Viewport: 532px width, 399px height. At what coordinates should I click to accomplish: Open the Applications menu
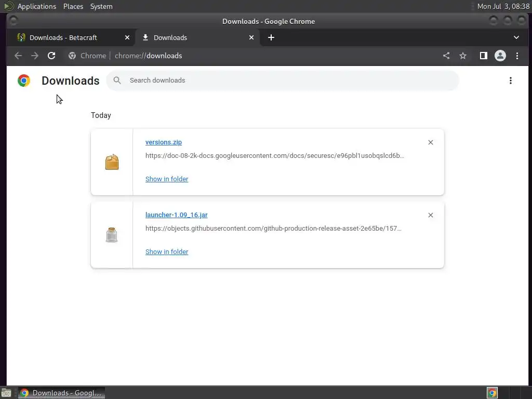pyautogui.click(x=37, y=6)
